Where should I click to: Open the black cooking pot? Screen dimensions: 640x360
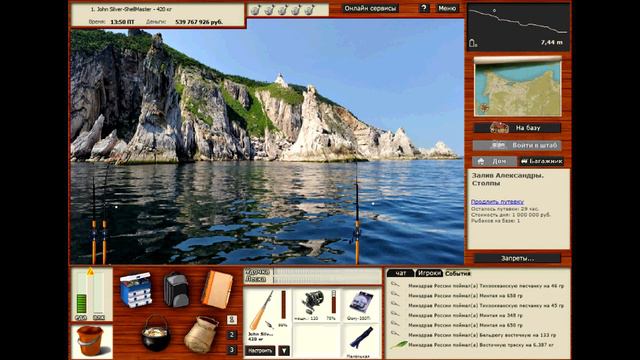[x=156, y=333]
